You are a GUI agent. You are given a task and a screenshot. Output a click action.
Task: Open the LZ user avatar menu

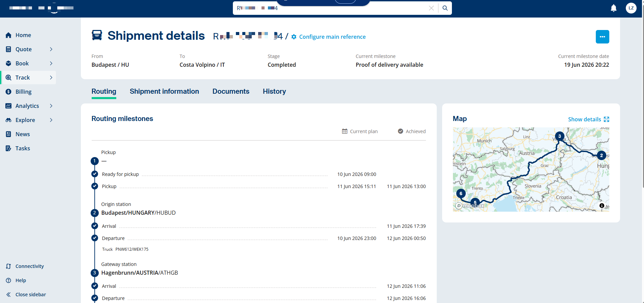click(631, 8)
